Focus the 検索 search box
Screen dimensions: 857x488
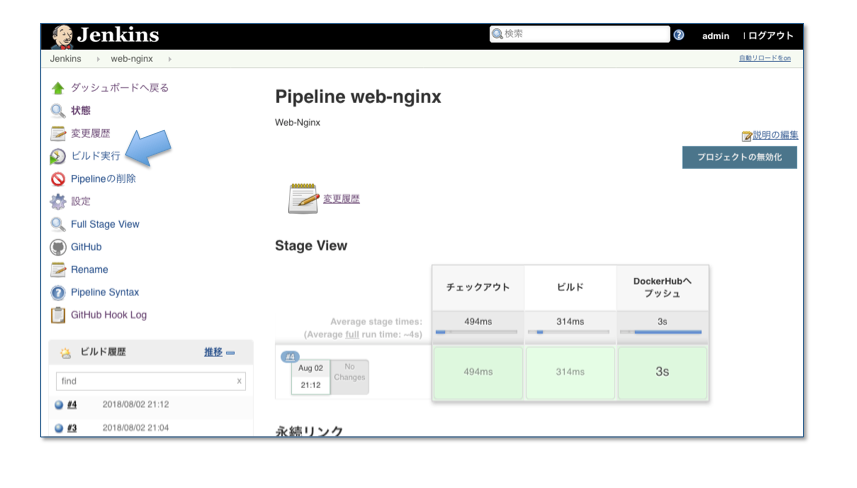tap(580, 34)
